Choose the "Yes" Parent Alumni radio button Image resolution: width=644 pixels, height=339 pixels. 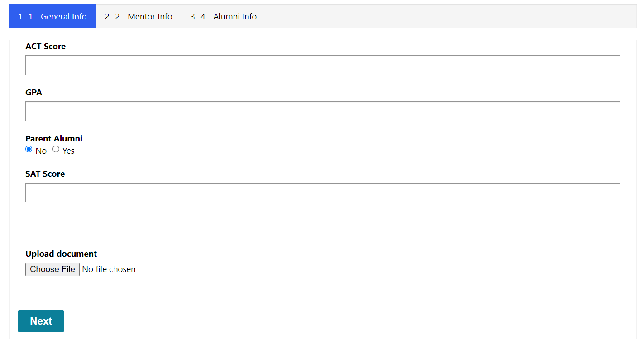(x=56, y=149)
